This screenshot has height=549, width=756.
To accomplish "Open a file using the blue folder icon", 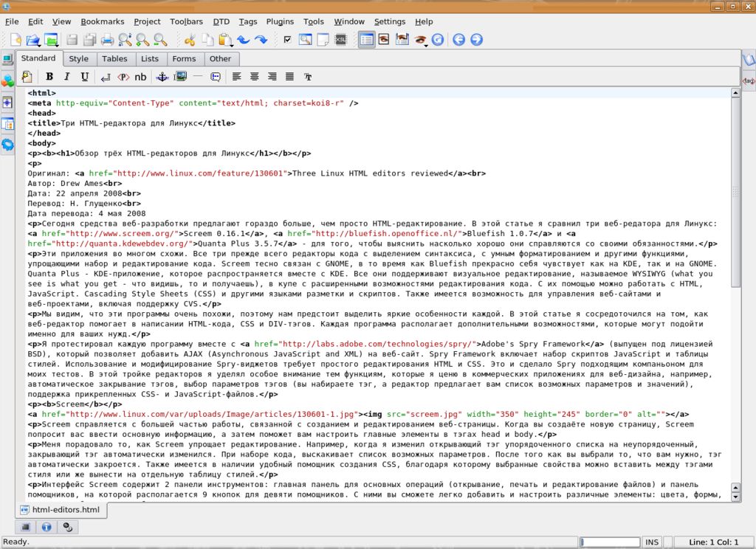I will click(32, 40).
